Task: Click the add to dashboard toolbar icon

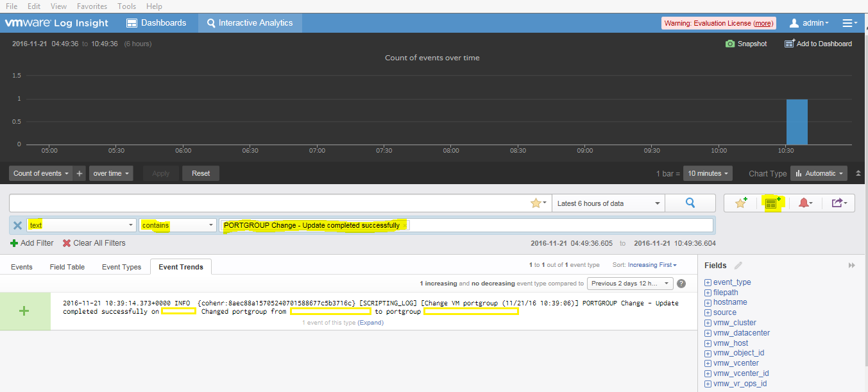Action: point(772,203)
